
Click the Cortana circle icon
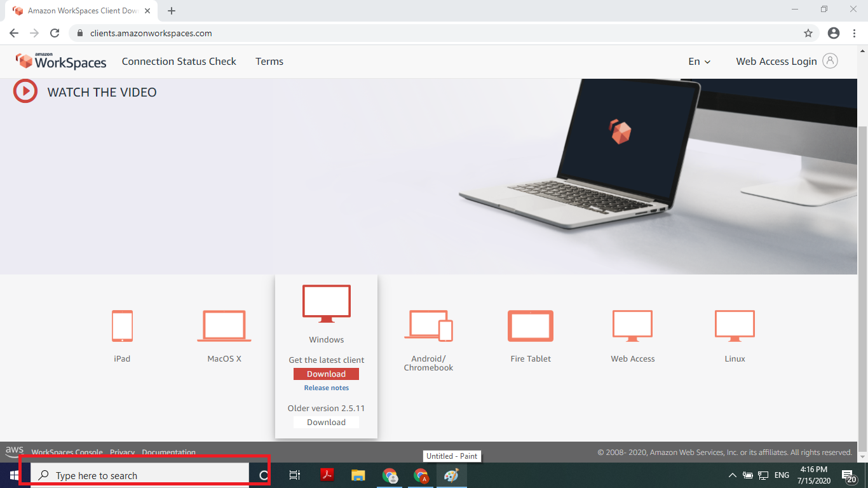pos(263,475)
